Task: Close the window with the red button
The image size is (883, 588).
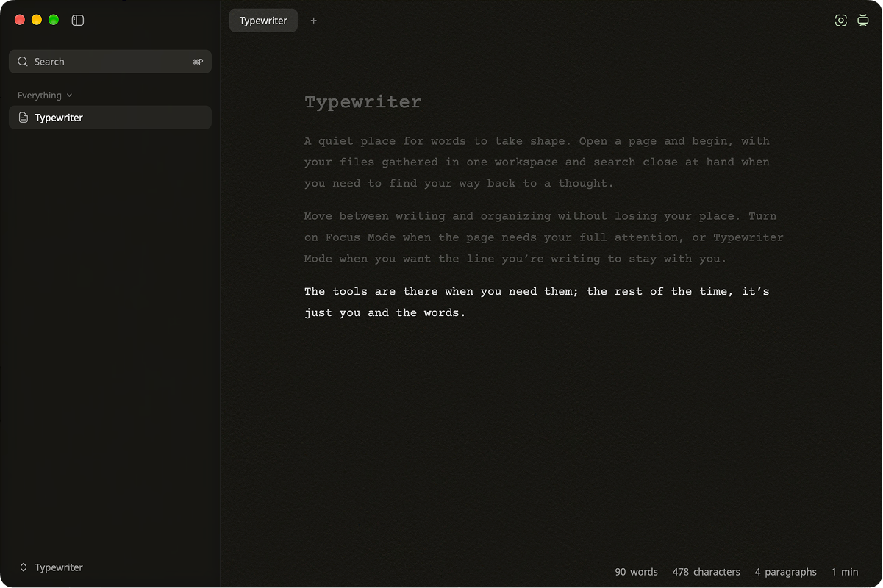Action: [20, 20]
